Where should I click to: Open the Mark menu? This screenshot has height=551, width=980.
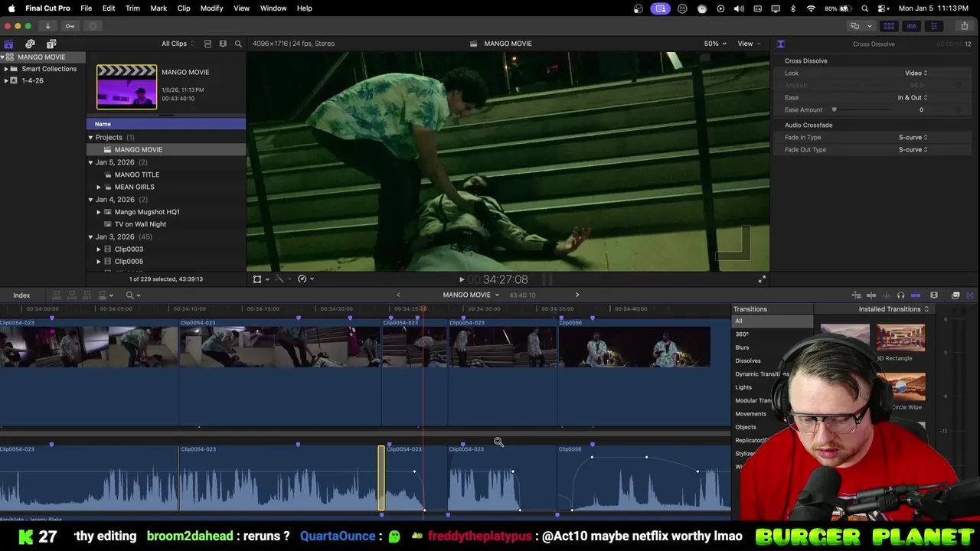158,8
